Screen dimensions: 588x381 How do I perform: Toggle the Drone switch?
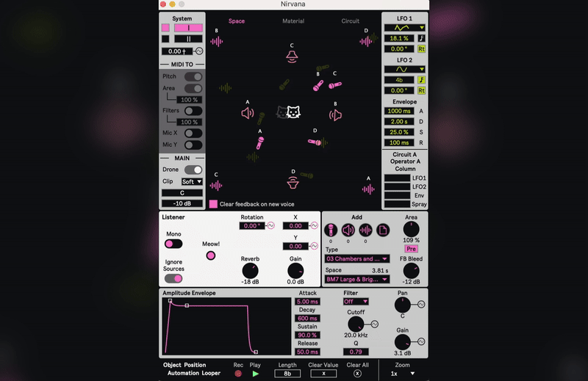(x=193, y=170)
